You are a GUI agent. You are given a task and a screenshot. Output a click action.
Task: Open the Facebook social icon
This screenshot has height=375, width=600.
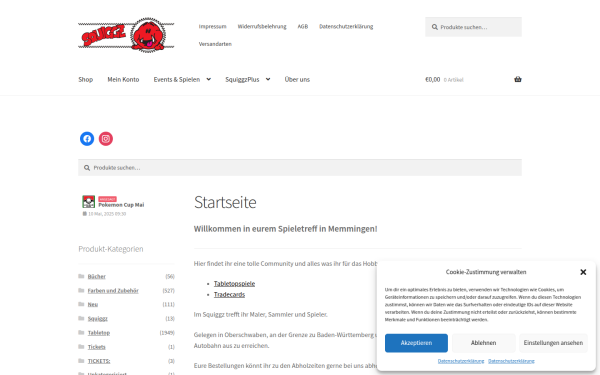point(87,139)
